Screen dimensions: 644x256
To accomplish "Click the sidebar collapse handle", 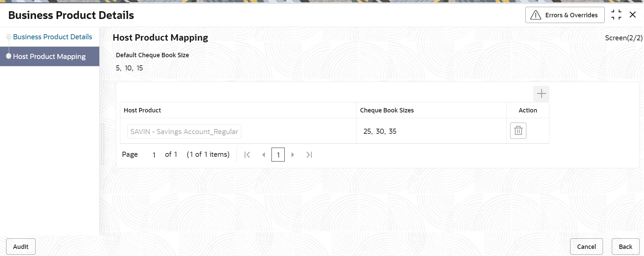I will [x=103, y=144].
